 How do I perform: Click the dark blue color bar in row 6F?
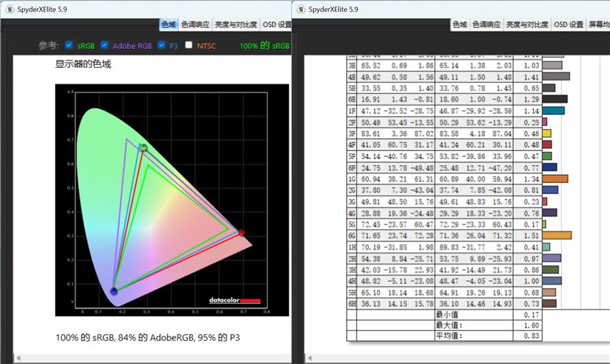pos(550,168)
